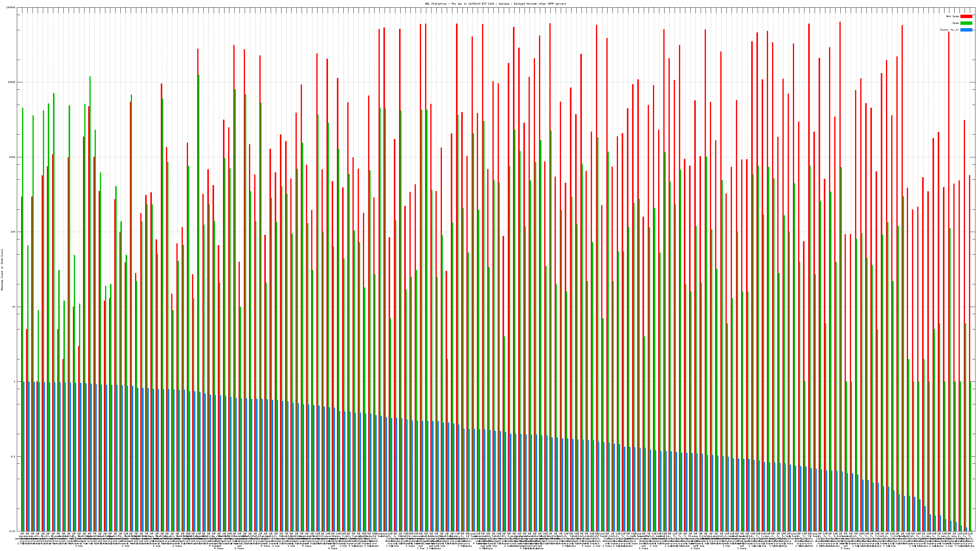The image size is (980, 551).
Task: Click the 0.01 y-axis tick label
Action: 13,531
